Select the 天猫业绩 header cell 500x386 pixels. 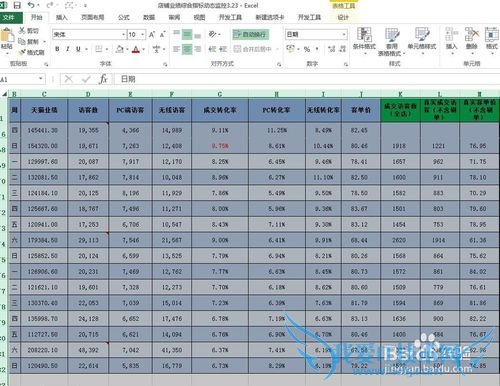[44, 110]
